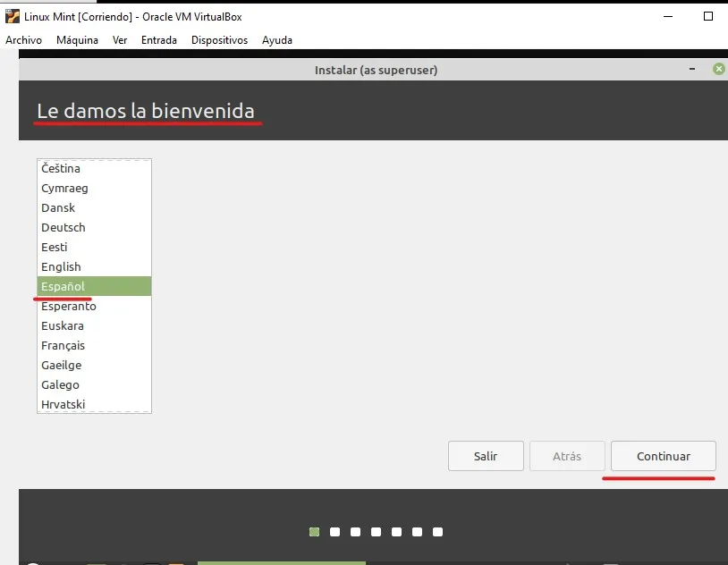Choose Français from the language list
The width and height of the screenshot is (728, 565).
point(63,345)
